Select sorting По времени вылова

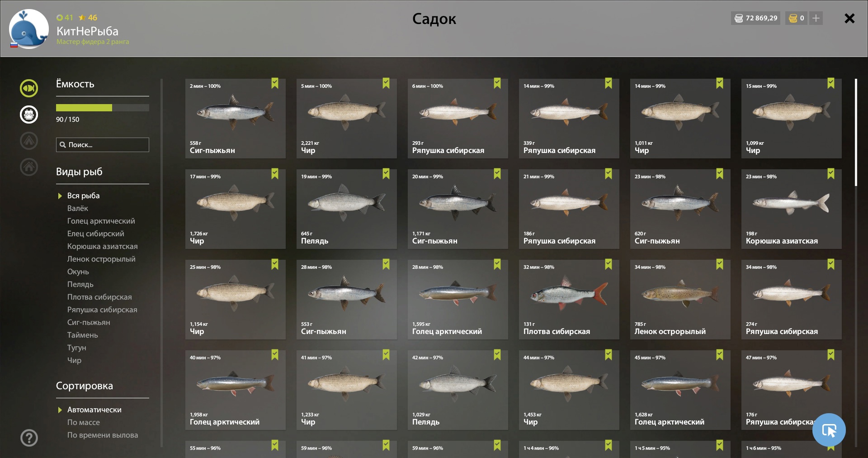point(103,435)
